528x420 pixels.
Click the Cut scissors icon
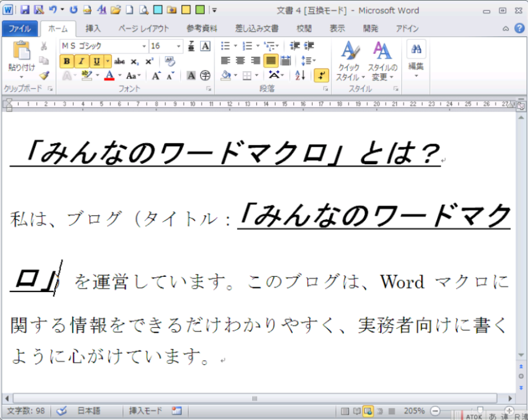tap(44, 46)
